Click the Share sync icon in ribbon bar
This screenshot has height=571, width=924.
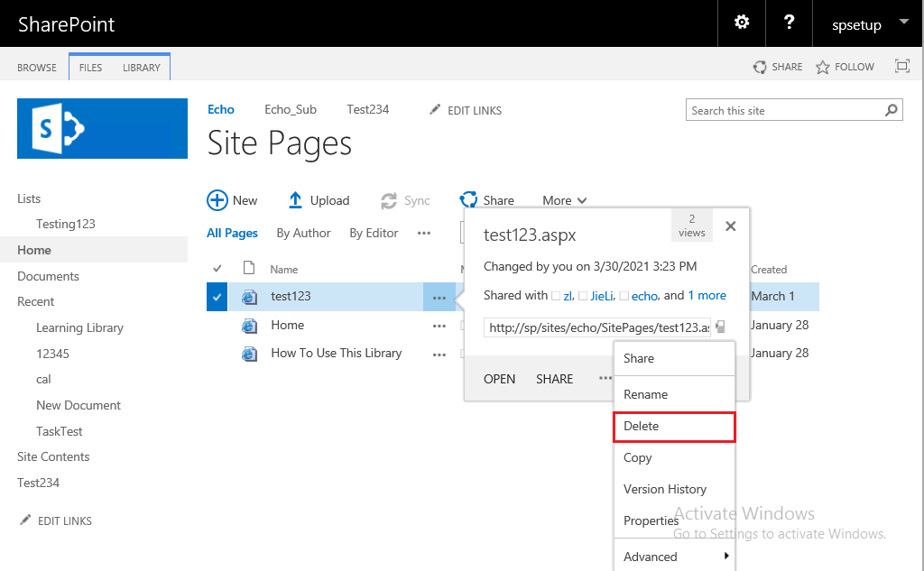pyautogui.click(x=760, y=67)
